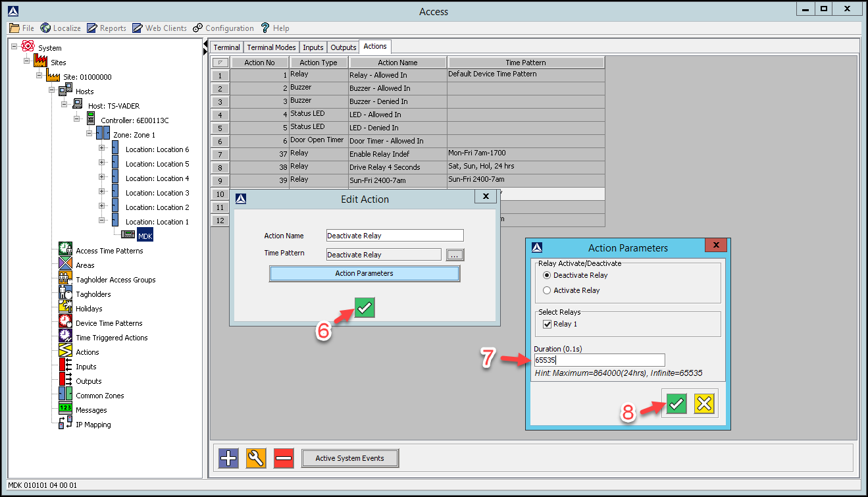Click the blue plus Add button
This screenshot has width=868, height=497.
(x=228, y=458)
